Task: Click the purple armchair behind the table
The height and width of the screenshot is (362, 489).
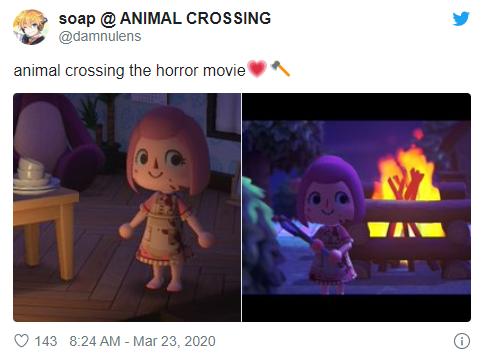Action: pos(53,140)
